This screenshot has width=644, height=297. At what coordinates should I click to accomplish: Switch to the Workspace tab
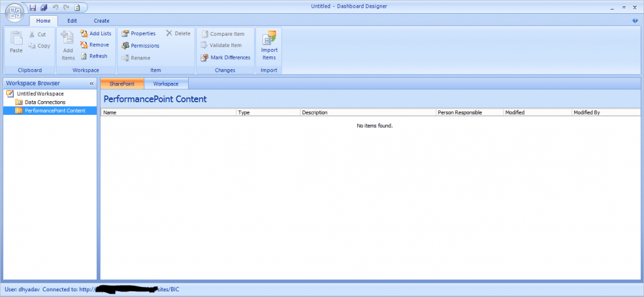tap(166, 84)
